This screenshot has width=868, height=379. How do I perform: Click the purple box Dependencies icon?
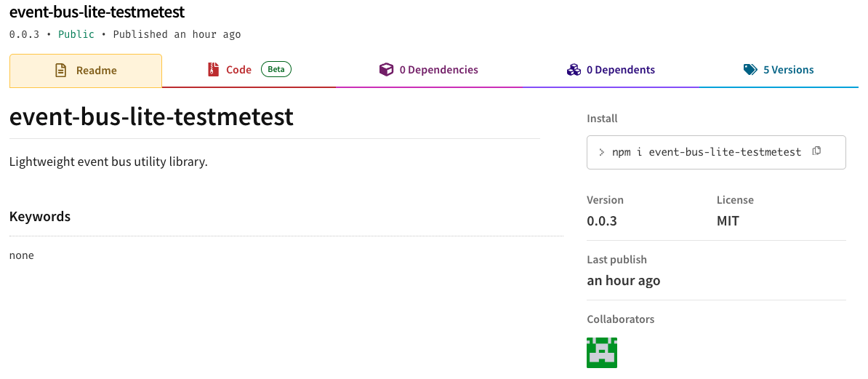tap(386, 70)
